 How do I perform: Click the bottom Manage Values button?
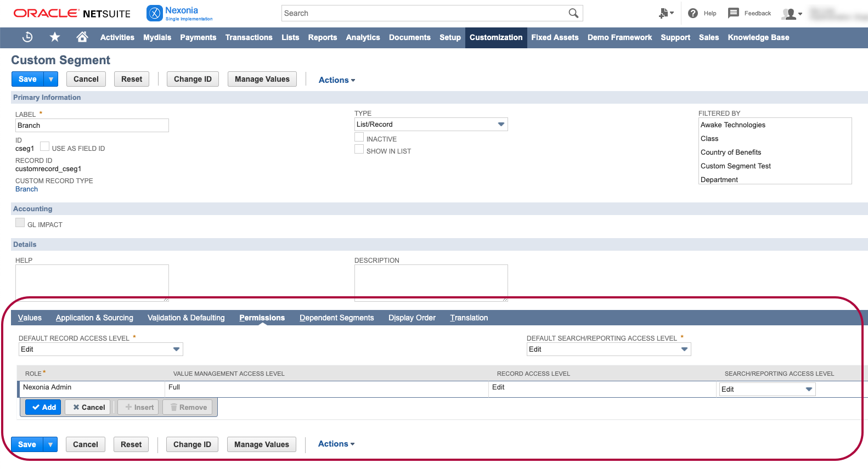click(262, 444)
